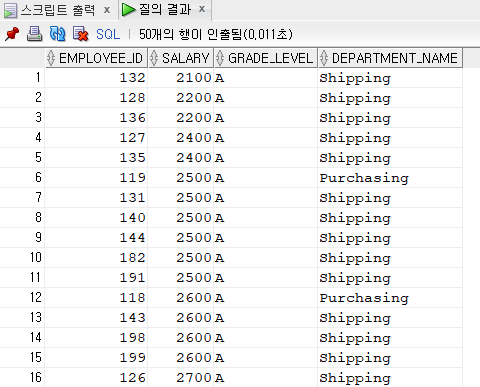The height and width of the screenshot is (387, 480).
Task: Switch to the 스크립트 출력 tab
Action: (58, 10)
